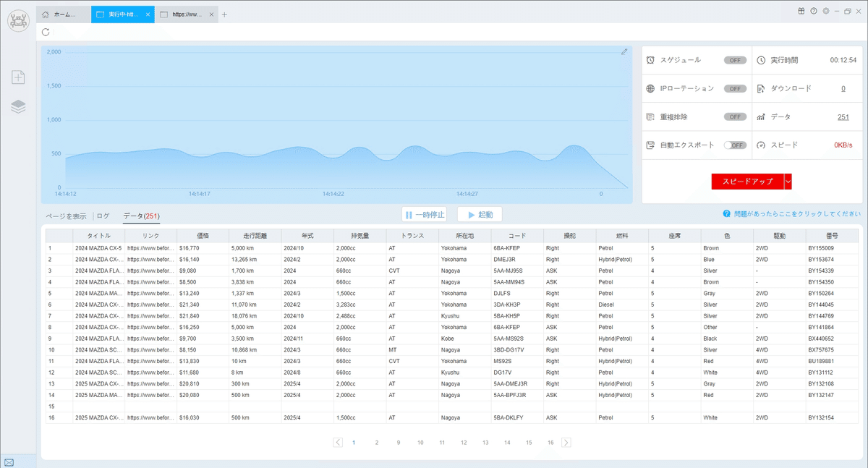Switch to the ホーム tab
This screenshot has width=868, height=468.
(x=64, y=14)
